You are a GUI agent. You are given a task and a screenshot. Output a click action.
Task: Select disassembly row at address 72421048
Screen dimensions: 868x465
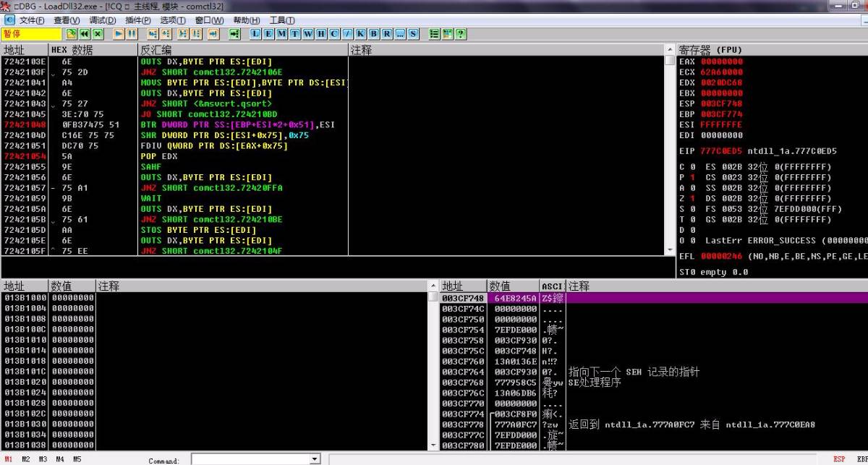[x=333, y=125]
